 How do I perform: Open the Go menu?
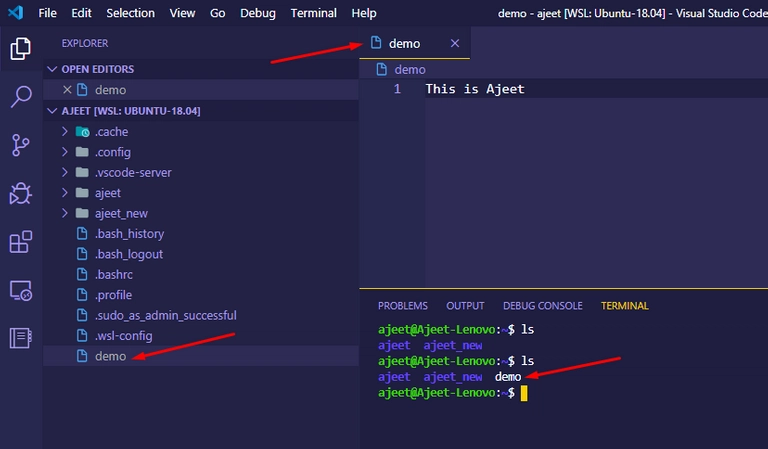(217, 13)
